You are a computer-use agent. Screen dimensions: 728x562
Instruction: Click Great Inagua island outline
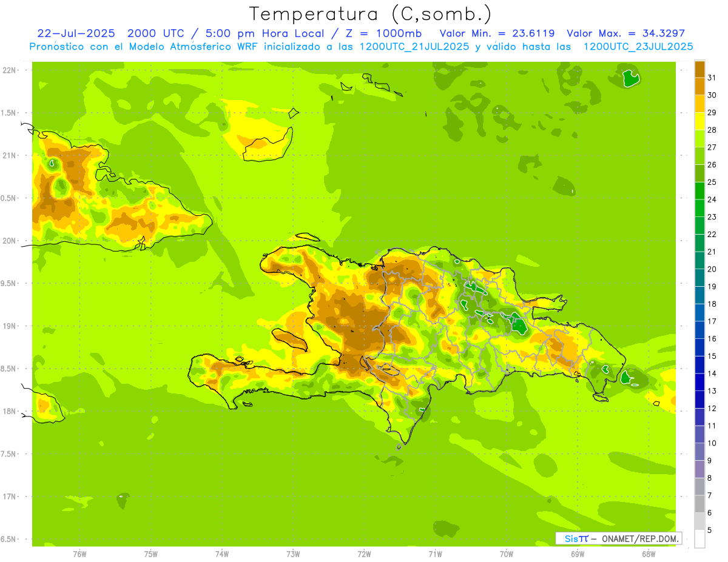268,144
